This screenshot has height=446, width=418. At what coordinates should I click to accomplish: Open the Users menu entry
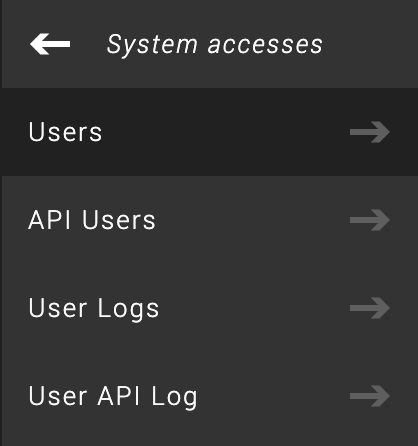(209, 132)
